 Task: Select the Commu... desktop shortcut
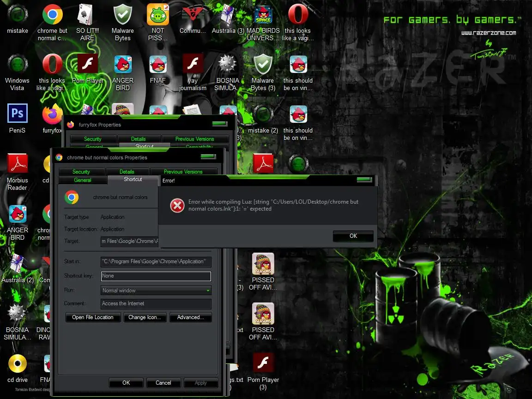click(x=193, y=19)
